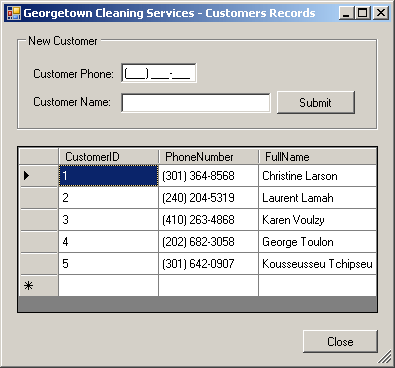Submit the new customer record
Screen dimensions: 395x368
coord(316,102)
